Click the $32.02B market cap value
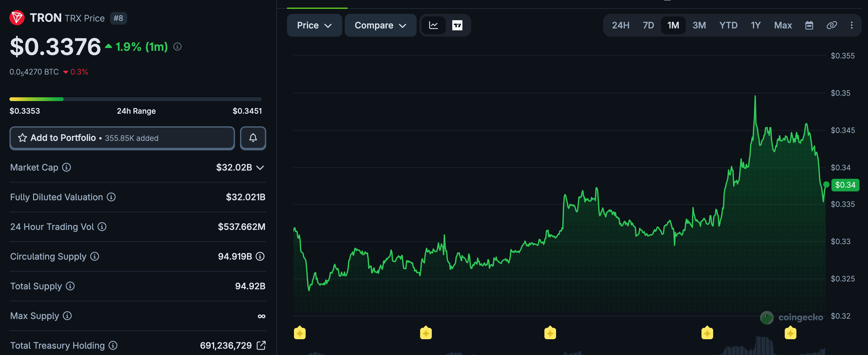 coord(234,167)
